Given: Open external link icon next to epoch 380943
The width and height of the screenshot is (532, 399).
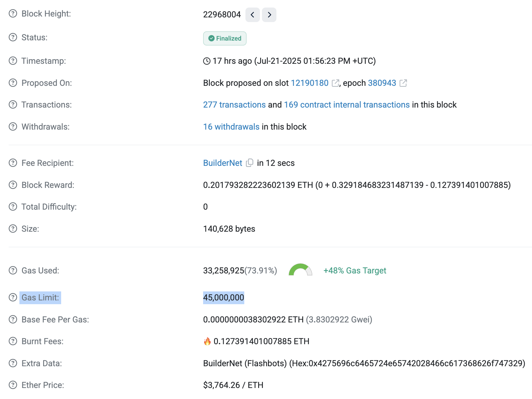Looking at the screenshot, I should [403, 83].
